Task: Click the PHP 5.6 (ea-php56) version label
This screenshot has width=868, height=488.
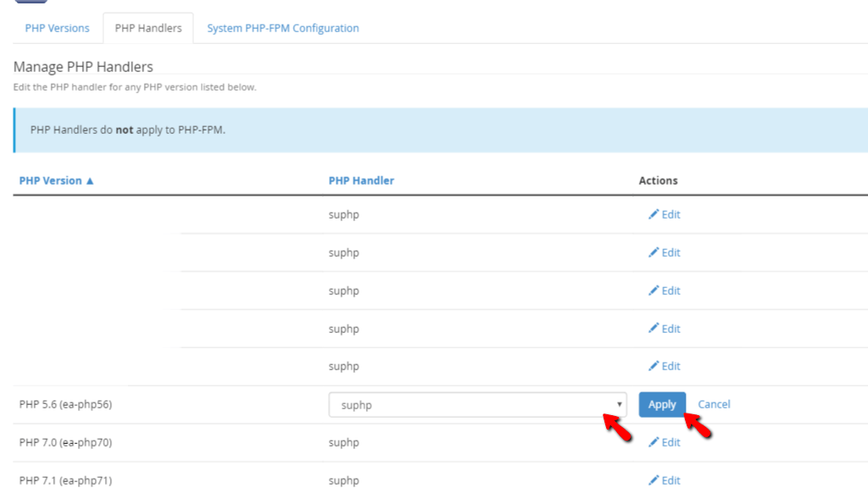Action: tap(65, 404)
